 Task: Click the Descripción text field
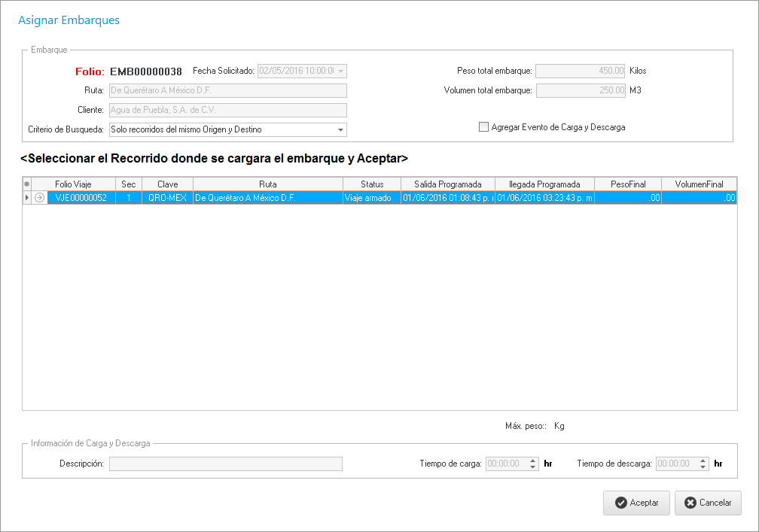point(225,464)
